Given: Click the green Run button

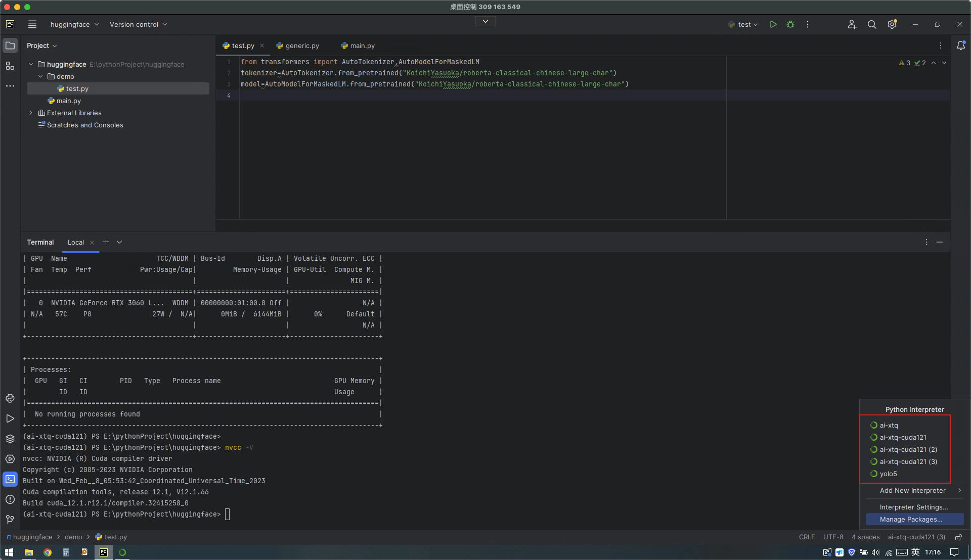Looking at the screenshot, I should (773, 24).
